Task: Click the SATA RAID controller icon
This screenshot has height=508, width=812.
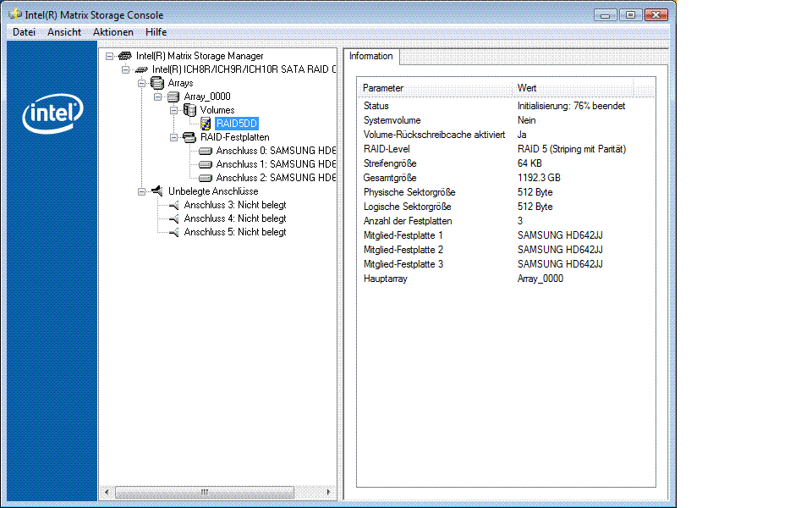Action: coord(141,69)
